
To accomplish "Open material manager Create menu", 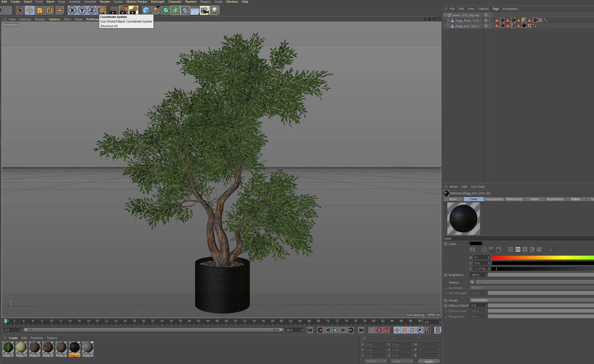I will point(13,338).
